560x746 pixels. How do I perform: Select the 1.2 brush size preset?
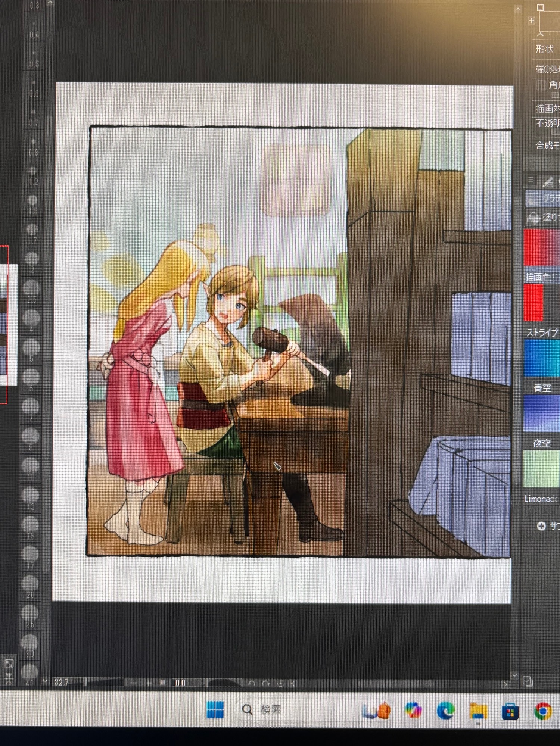(x=33, y=175)
